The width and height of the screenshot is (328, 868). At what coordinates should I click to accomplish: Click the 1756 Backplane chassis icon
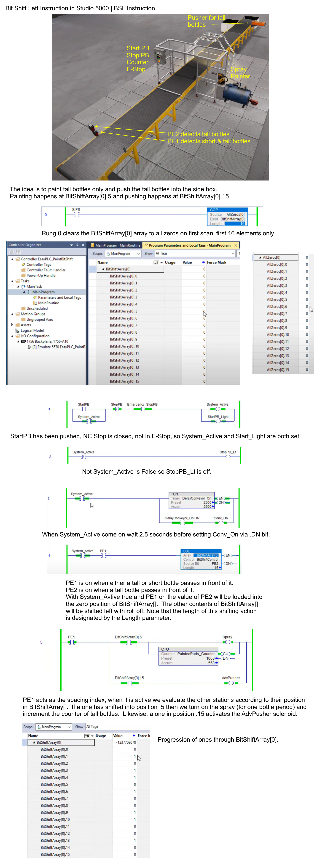pyautogui.click(x=23, y=341)
